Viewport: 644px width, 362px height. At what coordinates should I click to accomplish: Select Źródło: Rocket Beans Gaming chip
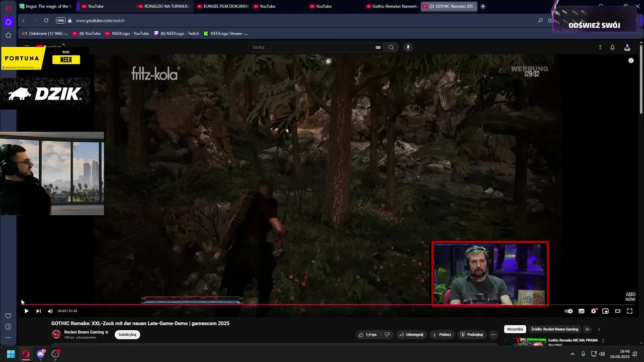pyautogui.click(x=554, y=329)
